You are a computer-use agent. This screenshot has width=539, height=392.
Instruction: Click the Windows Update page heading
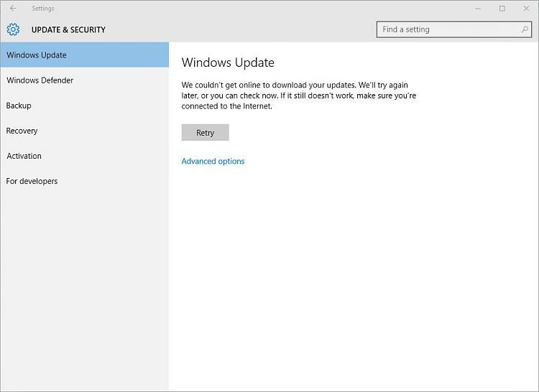228,62
